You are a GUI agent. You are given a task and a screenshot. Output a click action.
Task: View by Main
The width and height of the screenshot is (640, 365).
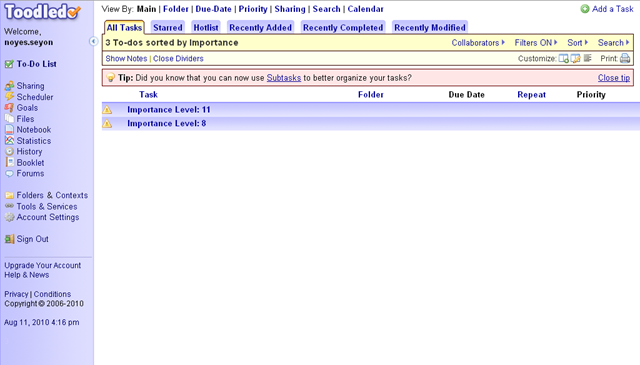click(x=147, y=9)
